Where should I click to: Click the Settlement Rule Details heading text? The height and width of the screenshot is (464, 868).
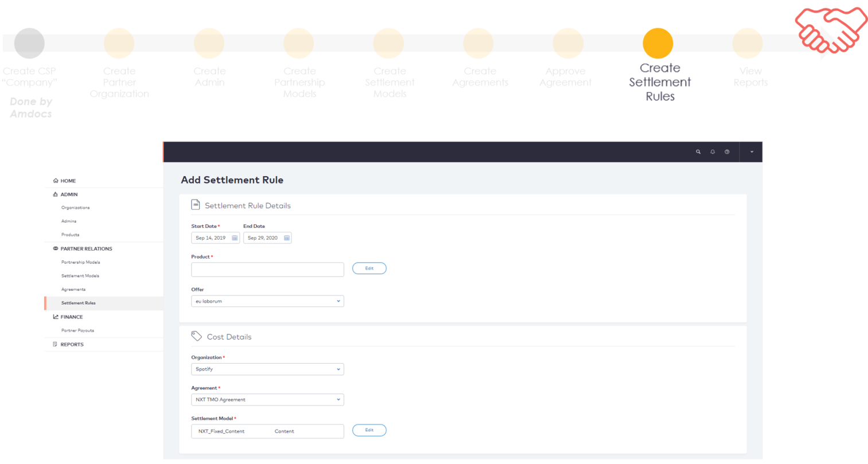click(x=248, y=205)
